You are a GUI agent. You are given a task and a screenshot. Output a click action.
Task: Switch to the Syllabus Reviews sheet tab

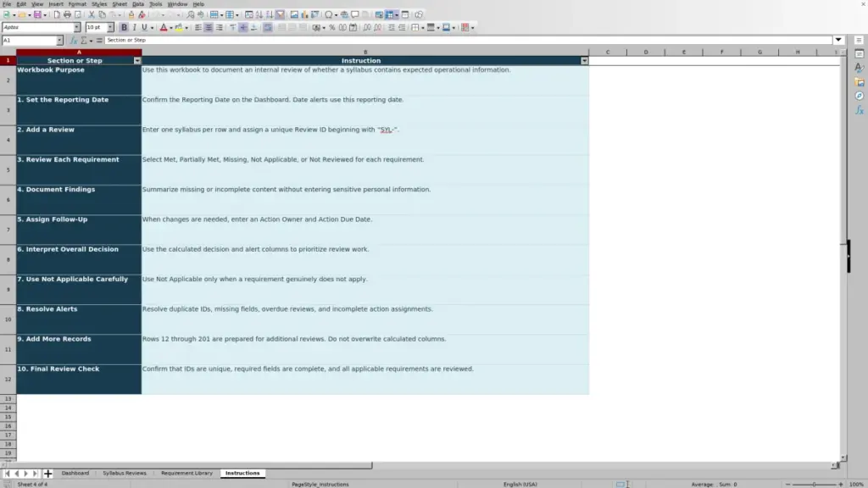(125, 473)
